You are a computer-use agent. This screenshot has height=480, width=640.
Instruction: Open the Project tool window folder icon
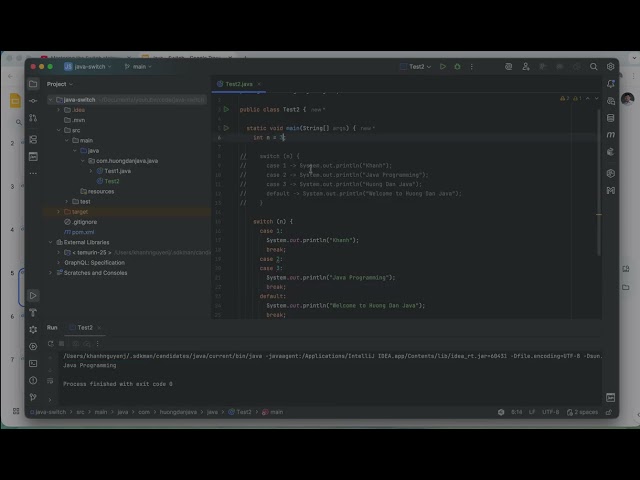point(33,84)
